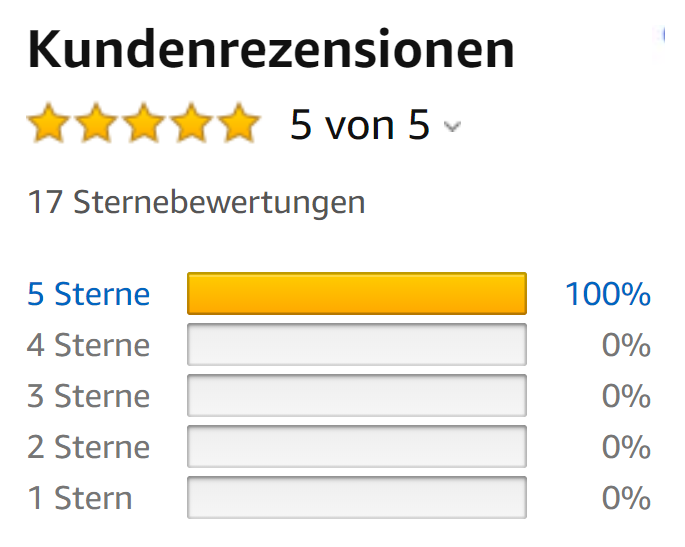Screen dimensions: 685x547
Task: Click the 2 Sterne label
Action: 89,447
